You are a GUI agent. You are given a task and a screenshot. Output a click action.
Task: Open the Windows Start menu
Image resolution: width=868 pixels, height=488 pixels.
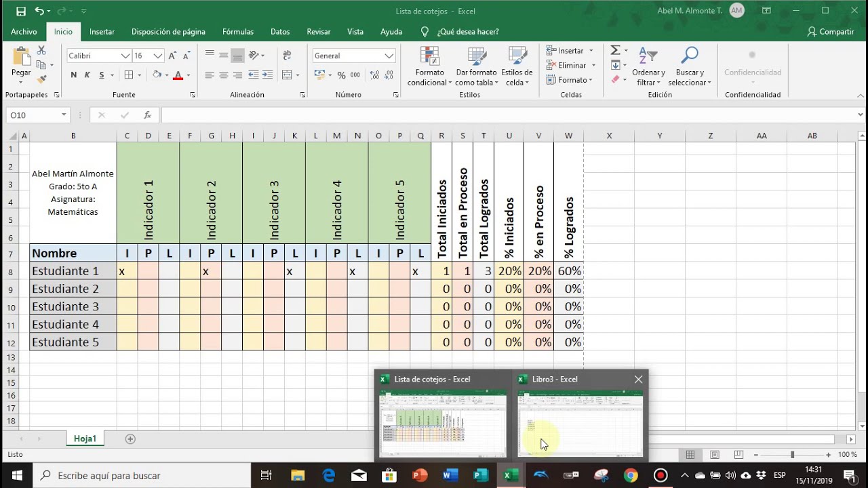click(x=16, y=476)
